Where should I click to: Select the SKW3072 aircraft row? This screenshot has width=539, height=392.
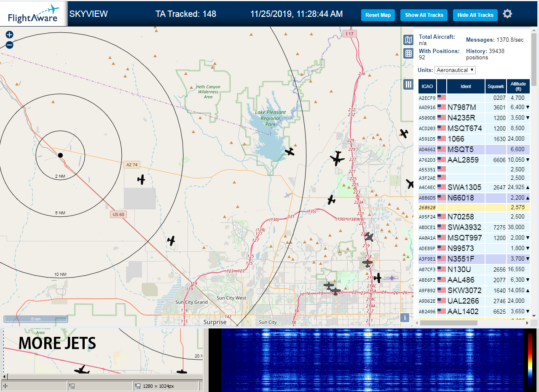point(474,291)
